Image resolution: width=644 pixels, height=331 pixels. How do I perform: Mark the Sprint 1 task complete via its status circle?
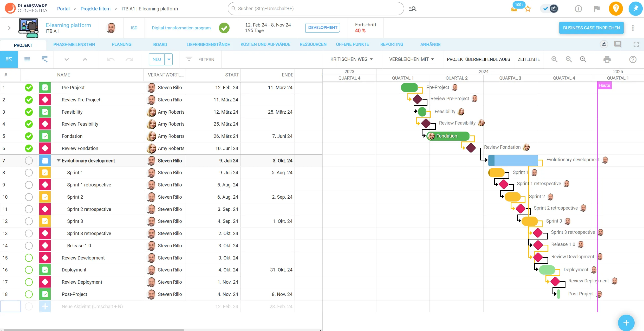(x=29, y=172)
